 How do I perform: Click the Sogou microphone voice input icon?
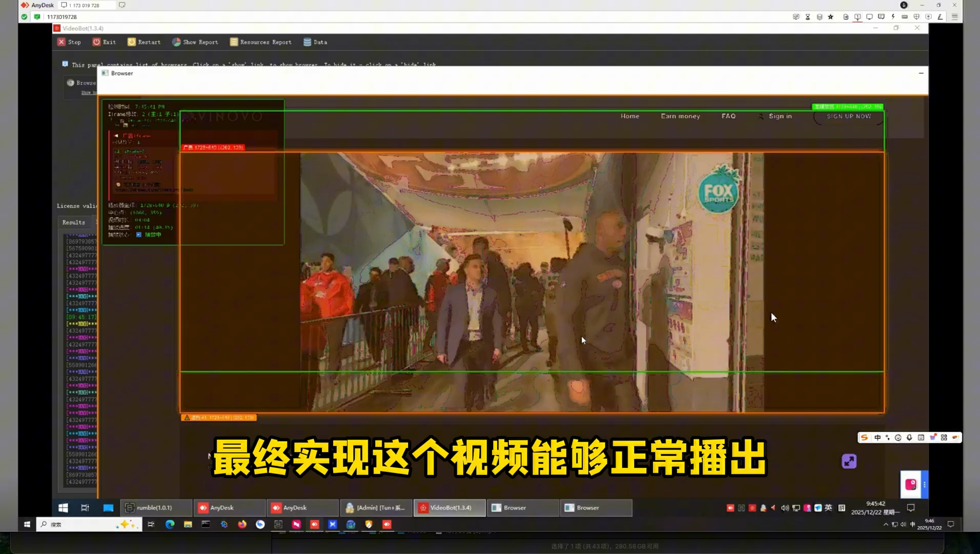pyautogui.click(x=909, y=438)
